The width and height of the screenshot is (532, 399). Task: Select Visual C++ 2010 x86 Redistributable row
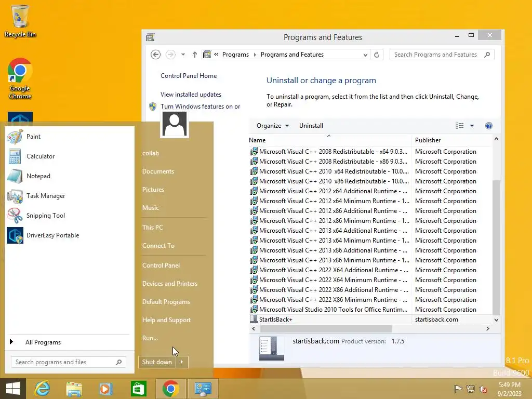point(370,181)
